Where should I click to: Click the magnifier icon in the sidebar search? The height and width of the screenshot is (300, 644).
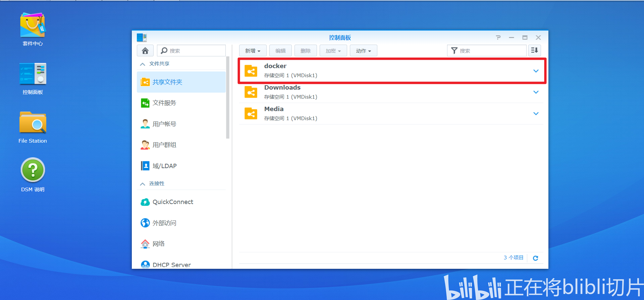click(164, 51)
